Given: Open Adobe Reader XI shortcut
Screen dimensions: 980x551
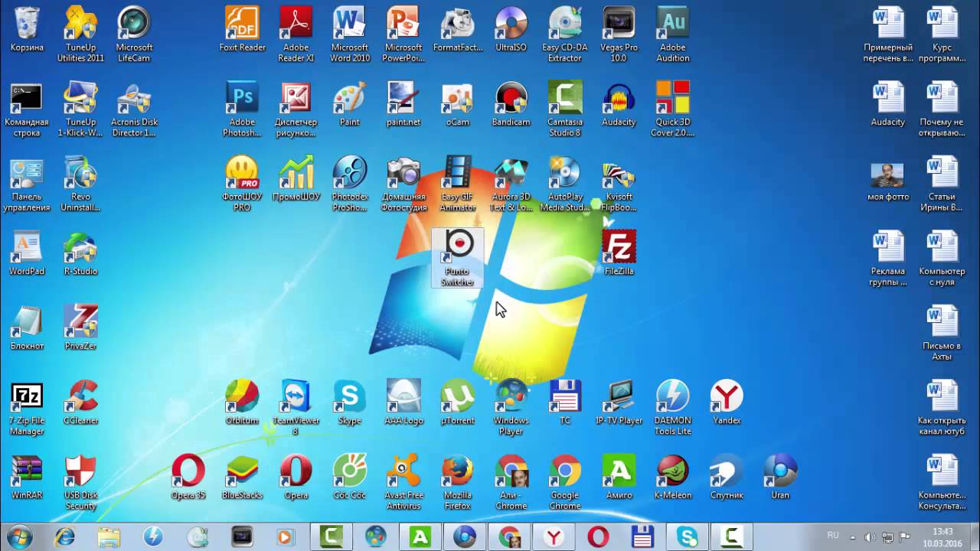Looking at the screenshot, I should pyautogui.click(x=296, y=33).
